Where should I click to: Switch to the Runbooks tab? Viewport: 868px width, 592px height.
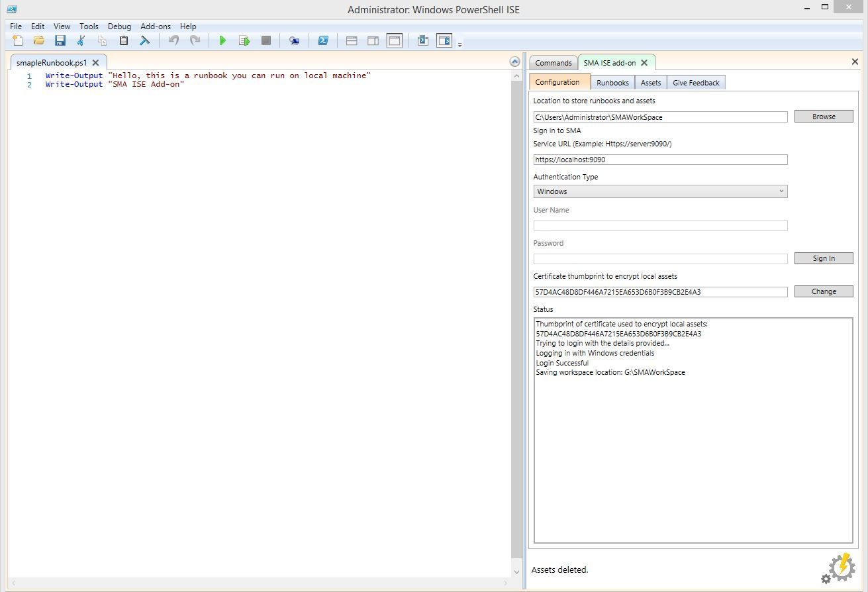pyautogui.click(x=612, y=82)
